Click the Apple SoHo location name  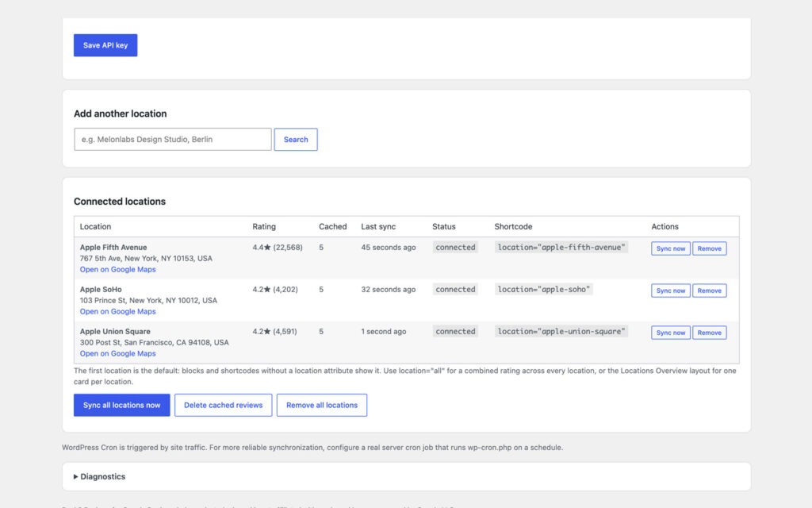pos(101,289)
